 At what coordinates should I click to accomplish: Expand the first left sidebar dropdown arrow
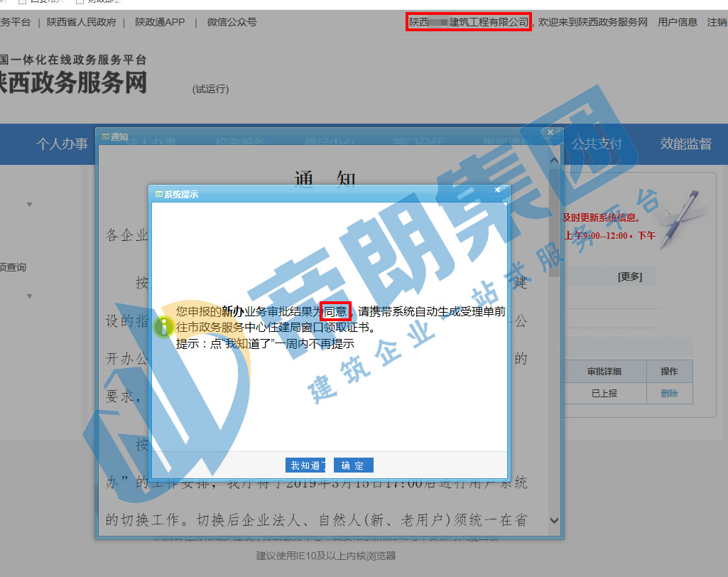[29, 205]
